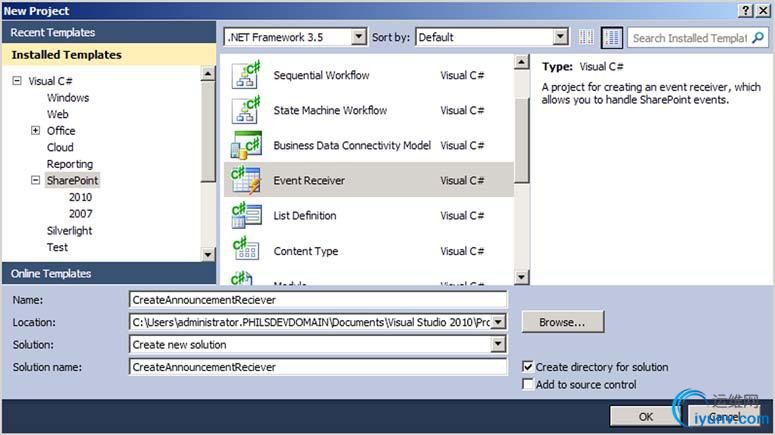
Task: Select Silverlight in the template tree
Action: (x=69, y=230)
